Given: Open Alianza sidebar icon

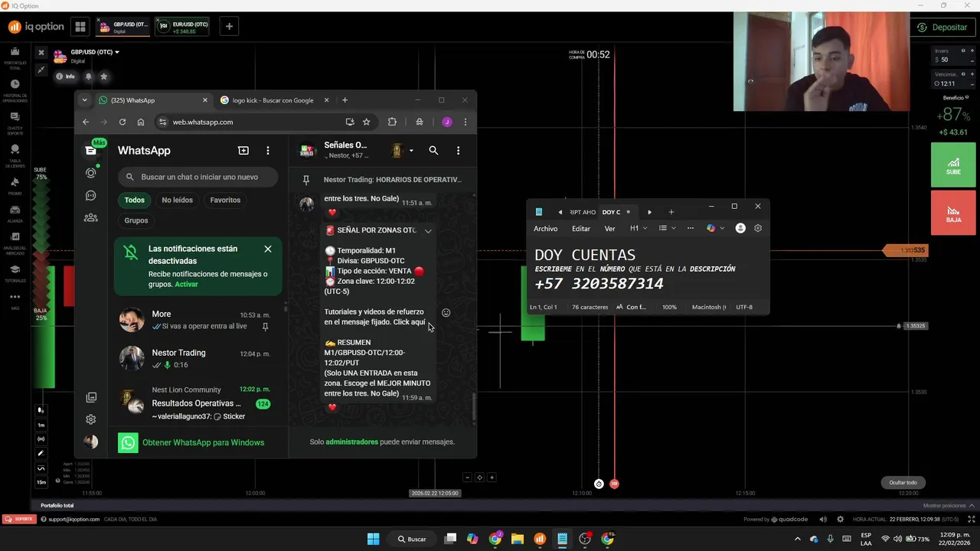Looking at the screenshot, I should coord(15,214).
